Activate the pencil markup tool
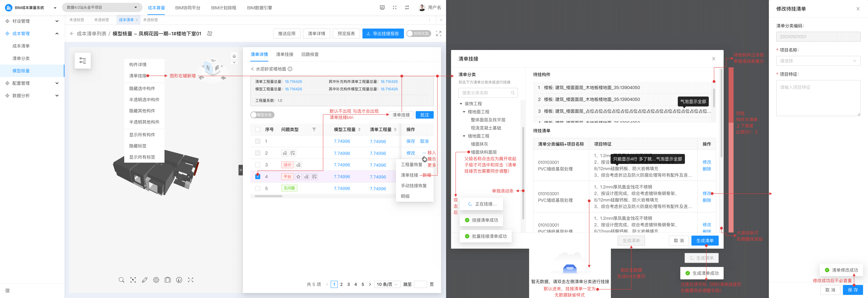Screen dimensions: 868x298 pos(145,280)
